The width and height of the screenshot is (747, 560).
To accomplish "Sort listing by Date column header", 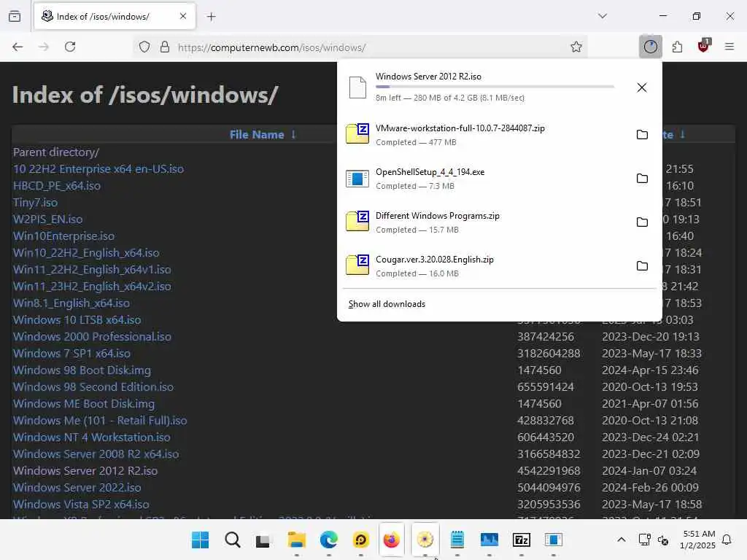I will coord(668,135).
